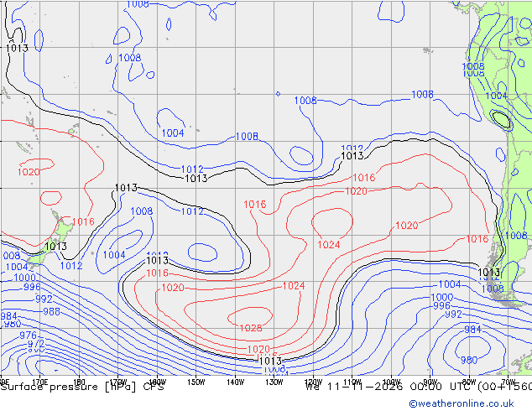Click the 1024 label below the closed red contour
Viewport: 532px width, 411px height.
[x=328, y=244]
